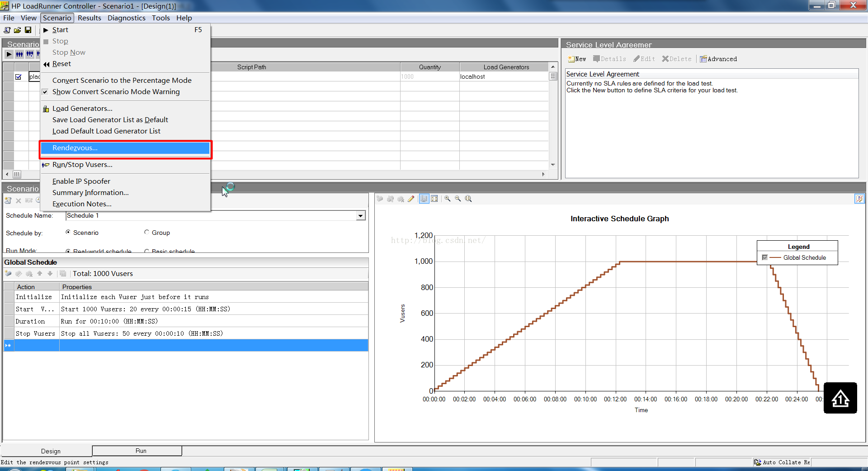This screenshot has width=868, height=471.
Task: Click the Zoom Reset magnifier icon
Action: pyautogui.click(x=468, y=199)
